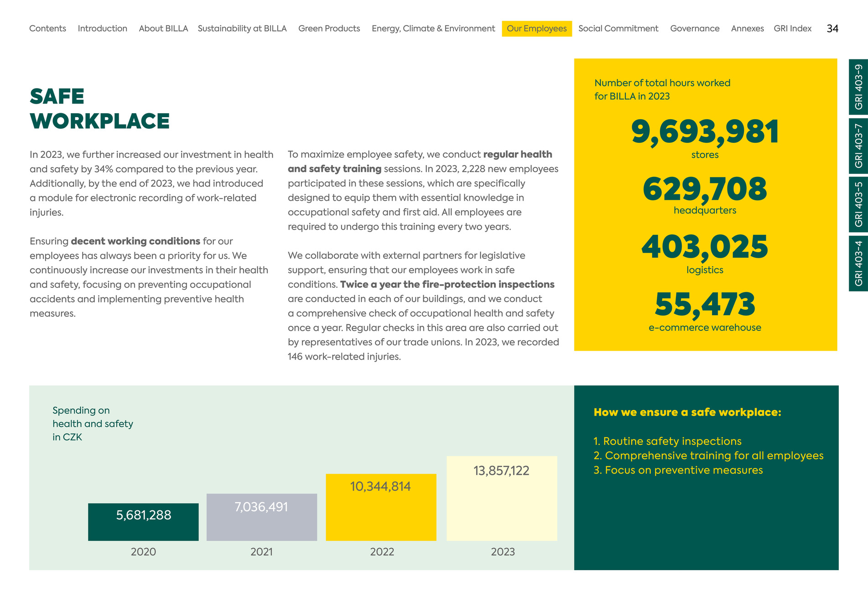This screenshot has height=614, width=868.
Task: Select Sustainability at BILLA tab
Action: coord(242,28)
